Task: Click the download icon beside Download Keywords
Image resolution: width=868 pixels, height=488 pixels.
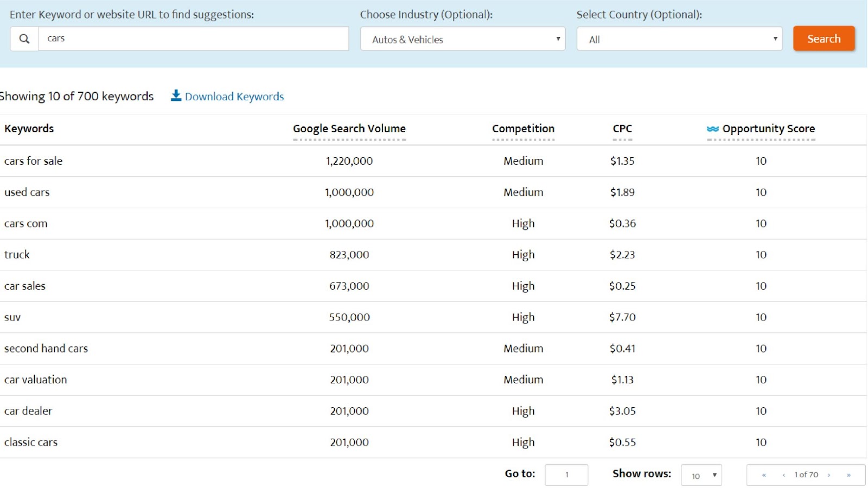Action: [176, 95]
